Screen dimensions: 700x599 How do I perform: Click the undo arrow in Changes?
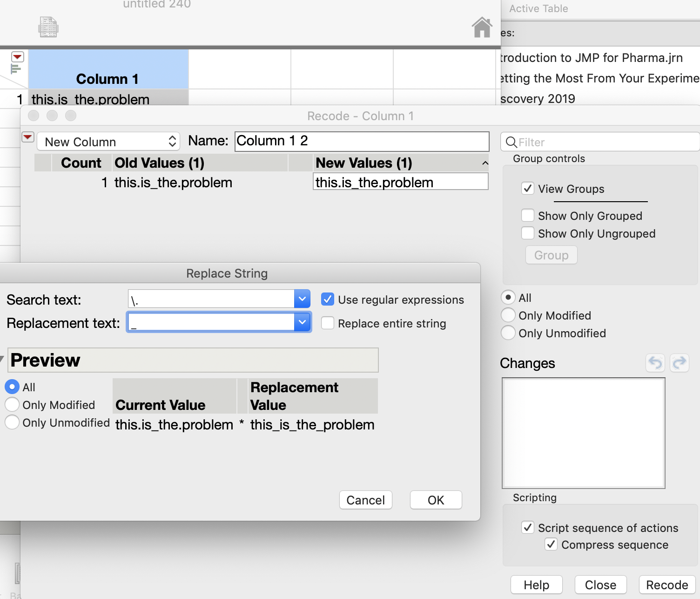click(655, 363)
